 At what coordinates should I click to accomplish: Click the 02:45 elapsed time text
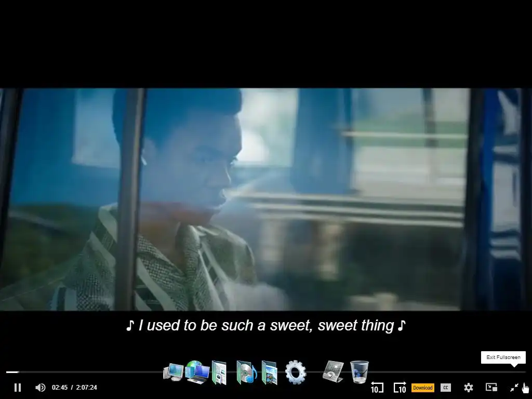[60, 388]
